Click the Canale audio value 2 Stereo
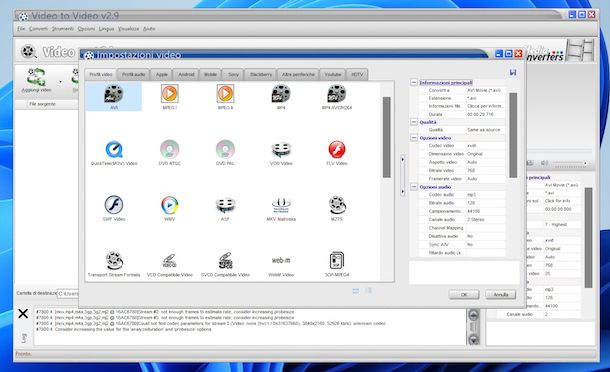The image size is (610, 372). (x=486, y=219)
